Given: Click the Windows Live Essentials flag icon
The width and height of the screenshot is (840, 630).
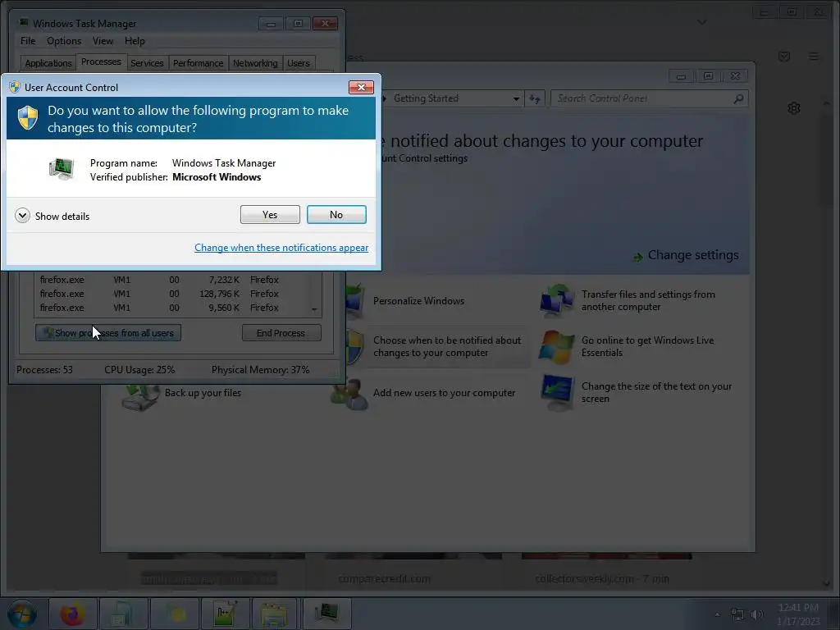Looking at the screenshot, I should [557, 347].
